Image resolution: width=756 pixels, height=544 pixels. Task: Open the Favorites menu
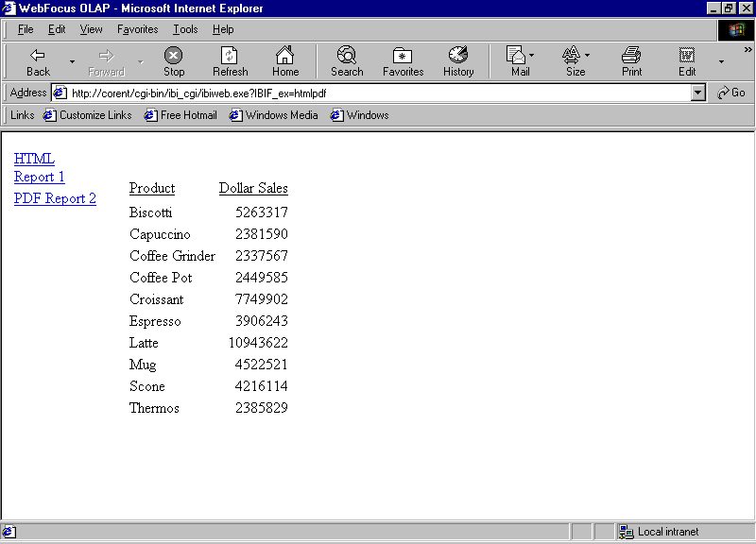(137, 29)
